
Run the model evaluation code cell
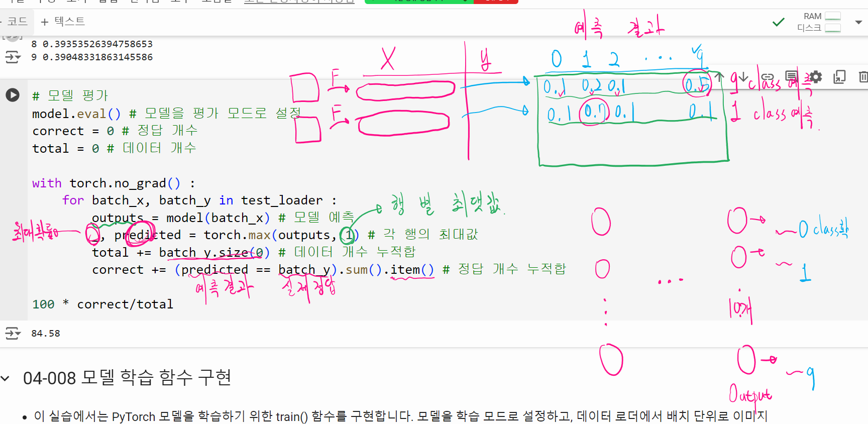coord(13,95)
